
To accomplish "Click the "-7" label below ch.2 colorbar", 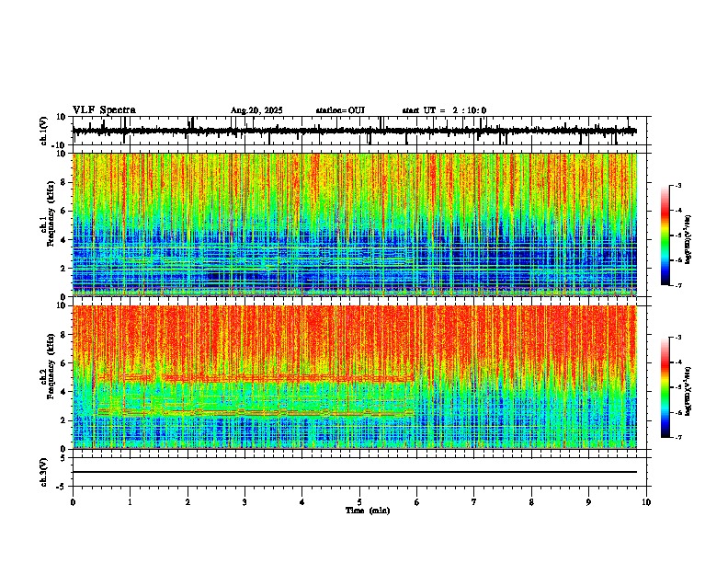I will point(677,437).
